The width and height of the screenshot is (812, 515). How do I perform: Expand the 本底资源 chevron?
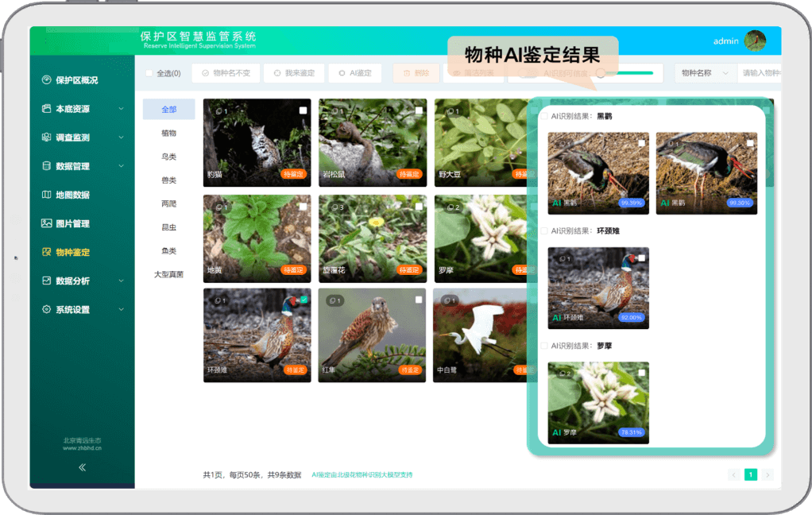[122, 109]
